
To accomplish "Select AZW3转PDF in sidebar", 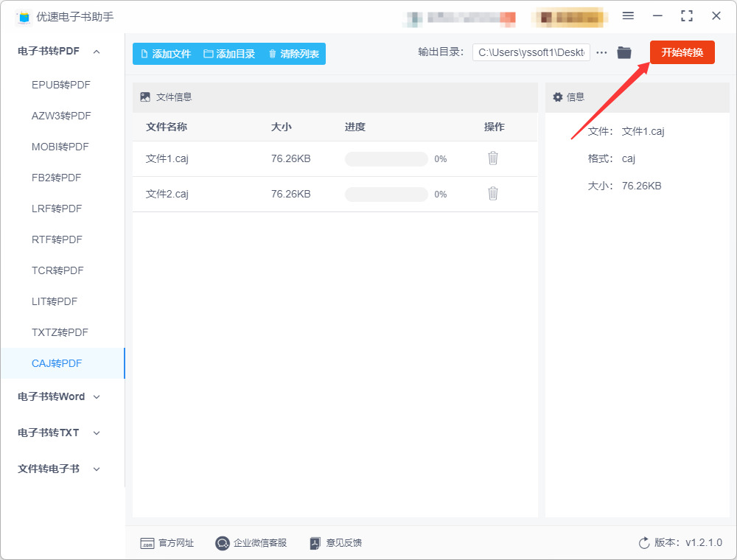I will tap(61, 116).
